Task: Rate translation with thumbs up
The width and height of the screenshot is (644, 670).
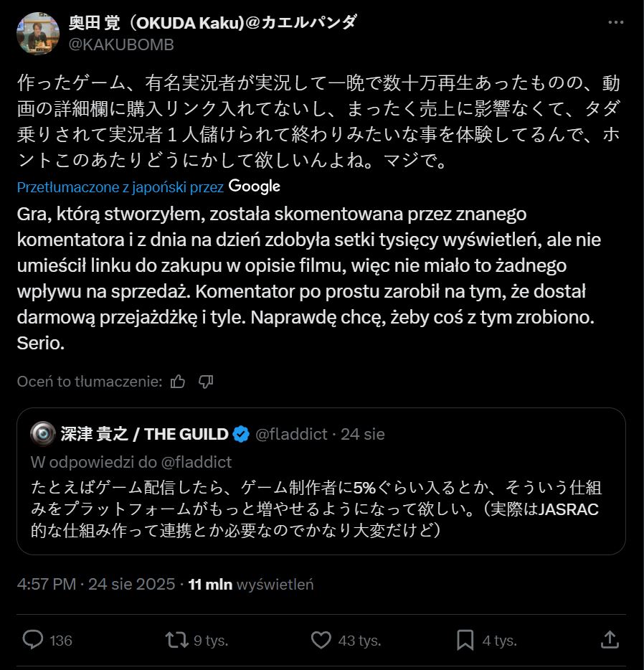Action: click(x=178, y=382)
